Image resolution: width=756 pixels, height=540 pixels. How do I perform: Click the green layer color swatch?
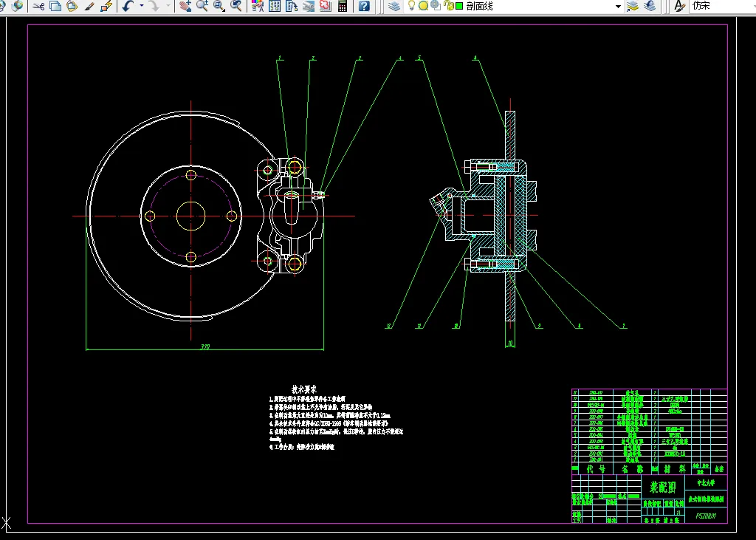coord(459,6)
